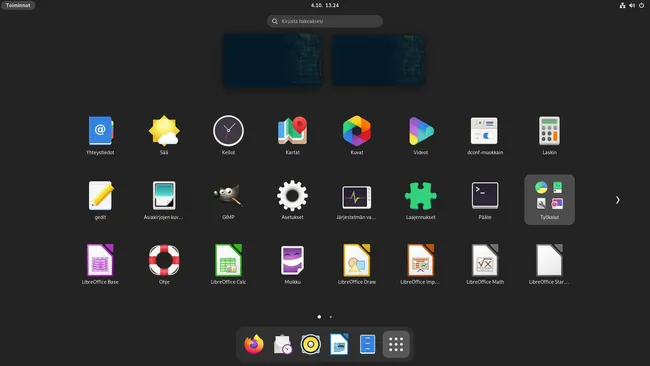Switch to second app page dot
The height and width of the screenshot is (366, 650).
[x=330, y=317]
